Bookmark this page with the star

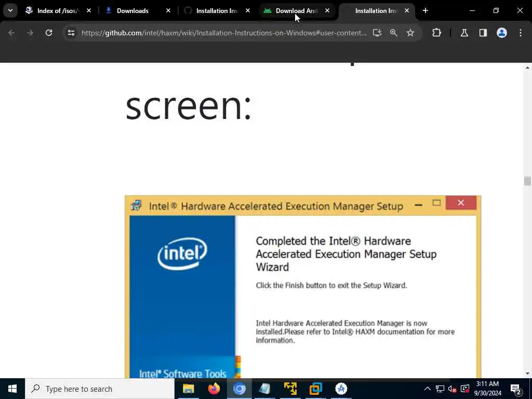pyautogui.click(x=410, y=33)
